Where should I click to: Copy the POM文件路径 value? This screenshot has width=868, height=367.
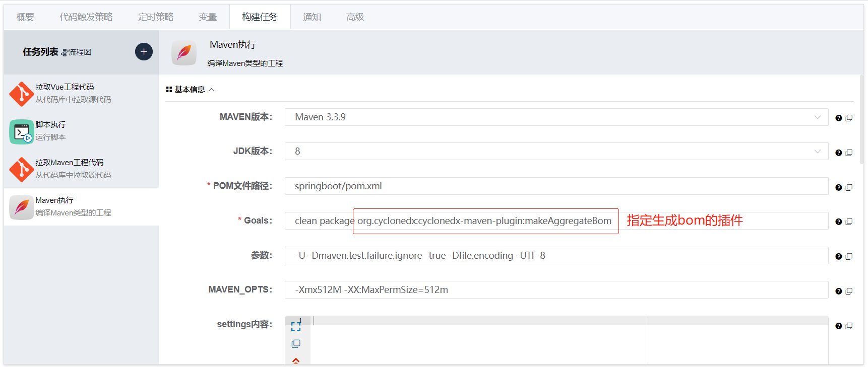(849, 187)
